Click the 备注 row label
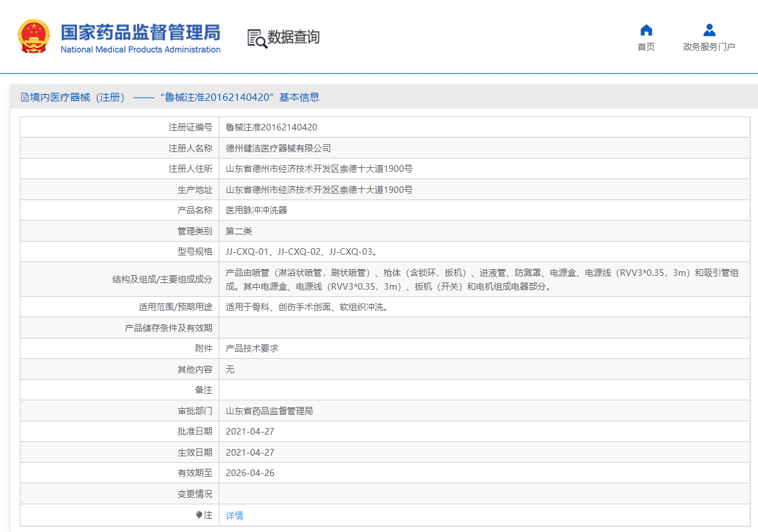 pos(203,390)
